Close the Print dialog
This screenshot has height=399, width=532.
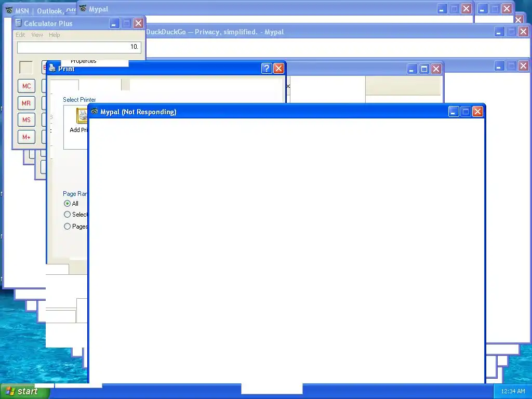pos(279,68)
